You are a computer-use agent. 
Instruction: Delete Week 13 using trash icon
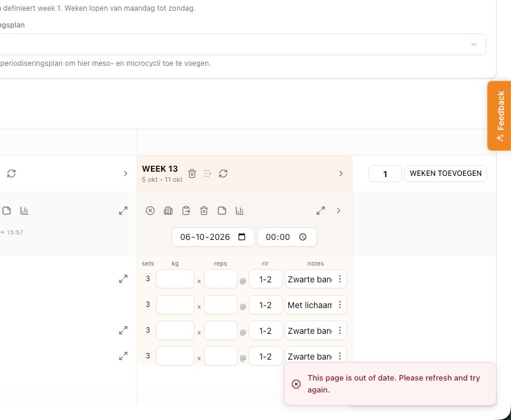click(192, 174)
